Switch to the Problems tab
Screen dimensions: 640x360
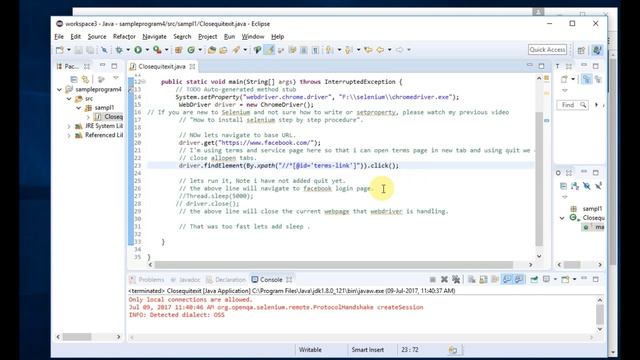(147, 280)
